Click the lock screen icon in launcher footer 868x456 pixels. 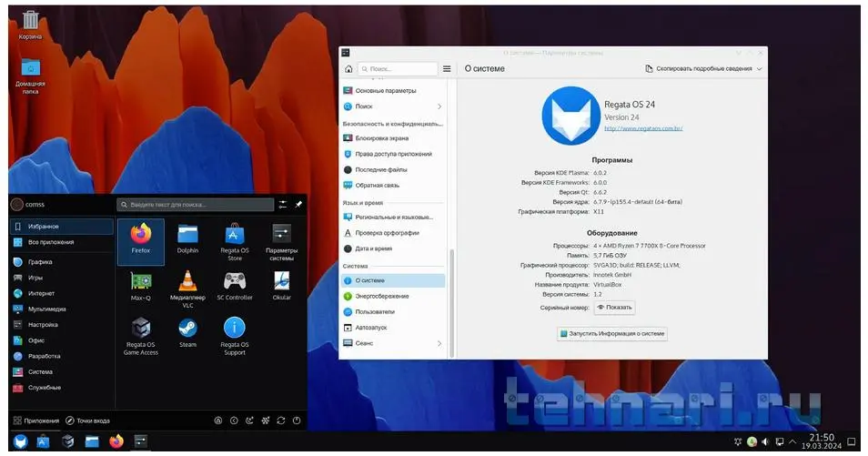(x=218, y=421)
